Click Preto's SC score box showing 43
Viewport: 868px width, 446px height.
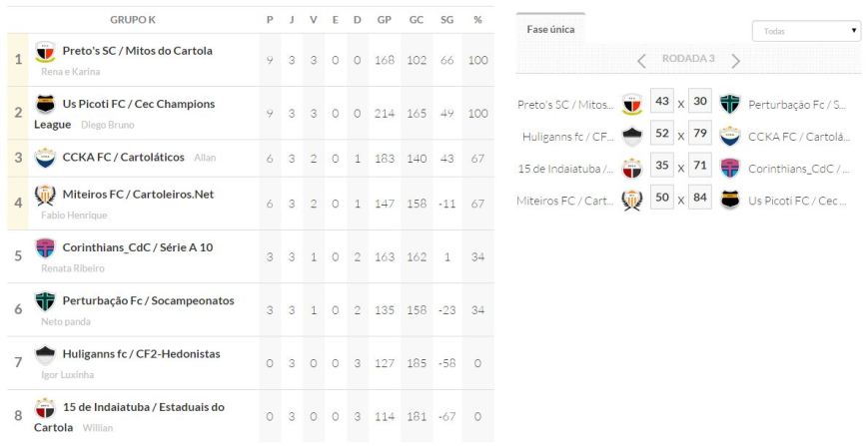point(661,103)
